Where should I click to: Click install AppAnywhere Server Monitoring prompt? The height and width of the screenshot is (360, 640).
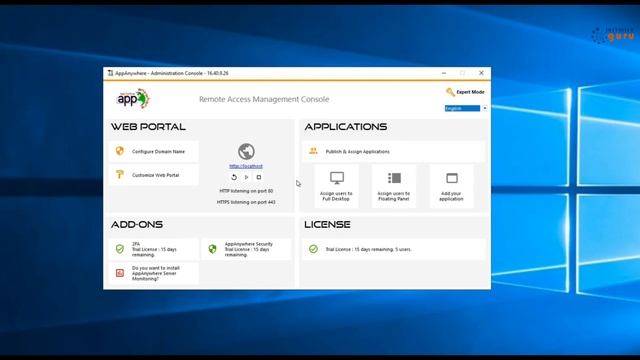pyautogui.click(x=154, y=273)
